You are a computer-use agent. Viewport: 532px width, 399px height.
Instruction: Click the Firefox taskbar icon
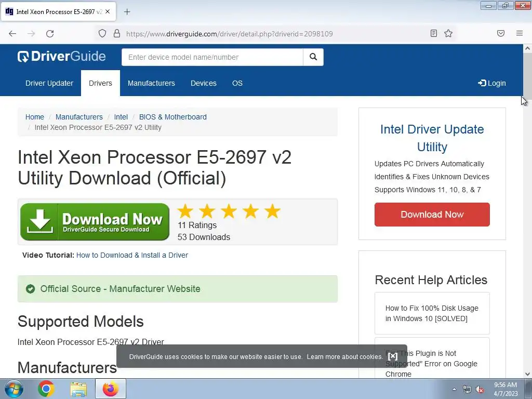[111, 389]
